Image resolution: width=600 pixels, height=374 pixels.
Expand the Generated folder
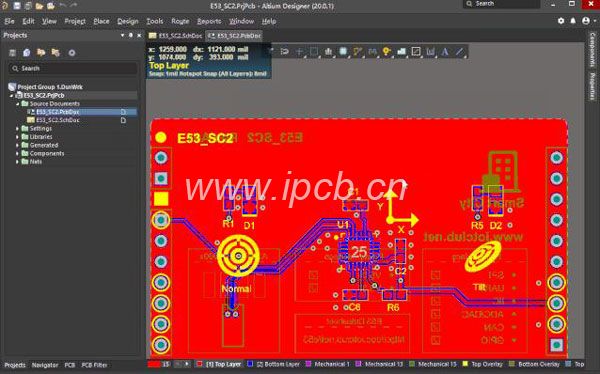(x=17, y=145)
